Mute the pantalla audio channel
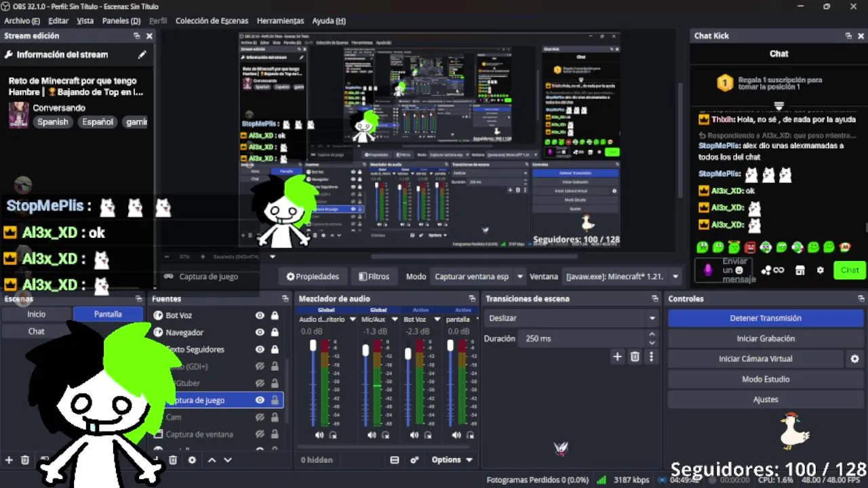This screenshot has width=868, height=488. tap(456, 435)
